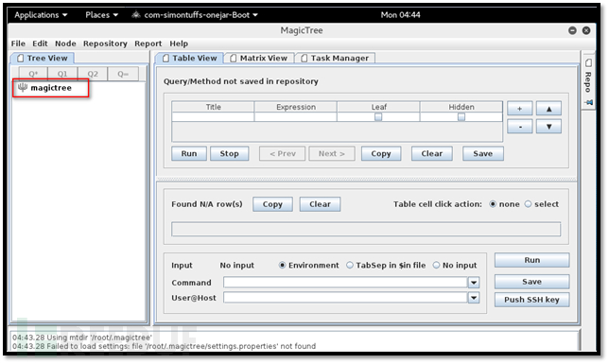The height and width of the screenshot is (364, 609).
Task: Select the Environment input option
Action: 309,265
